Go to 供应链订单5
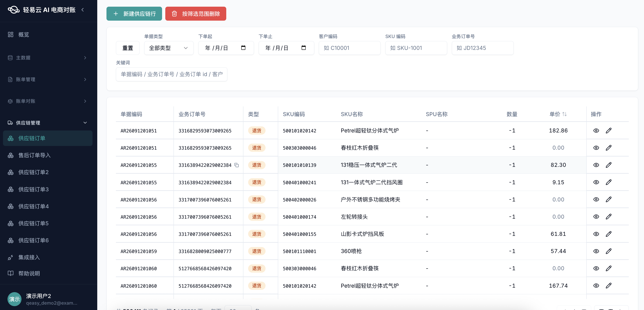644x310 pixels. (x=47, y=223)
